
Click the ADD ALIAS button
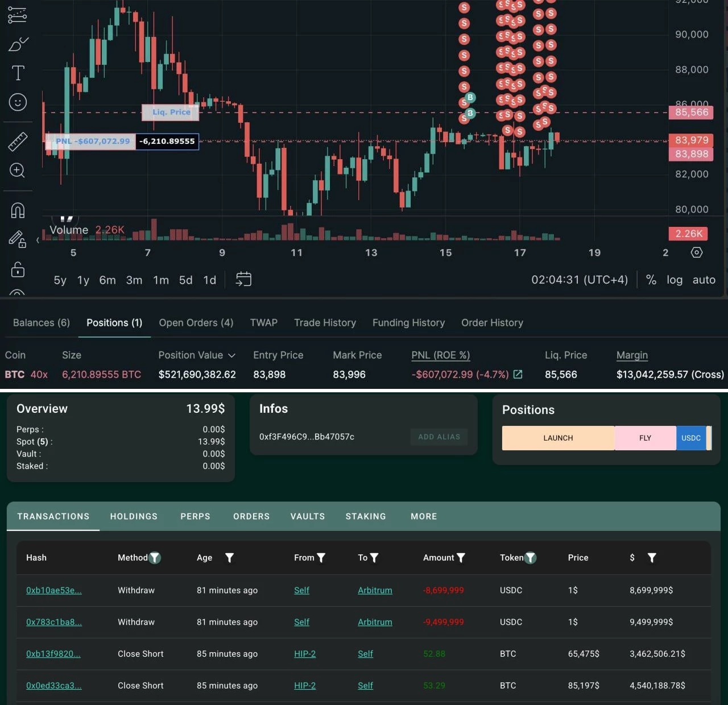439,437
